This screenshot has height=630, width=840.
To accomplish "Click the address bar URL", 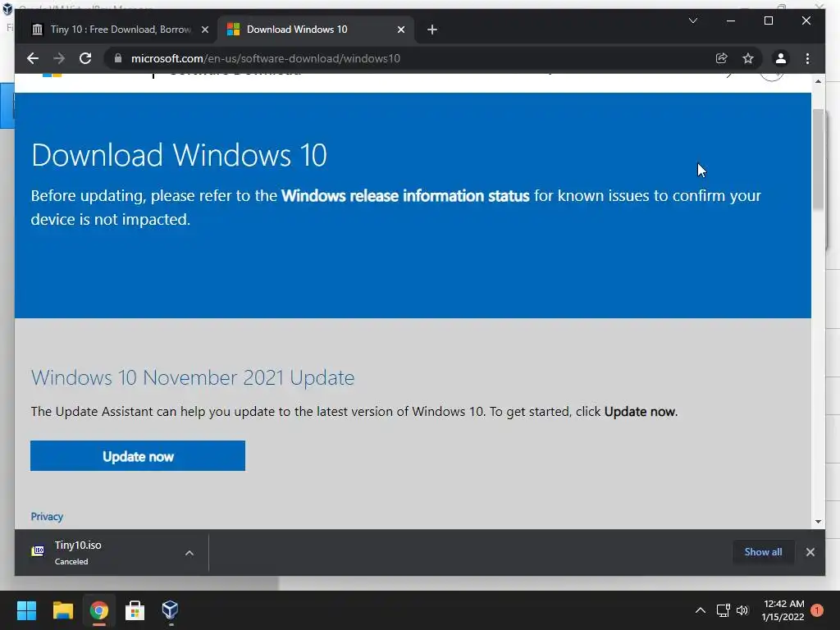I will click(265, 58).
